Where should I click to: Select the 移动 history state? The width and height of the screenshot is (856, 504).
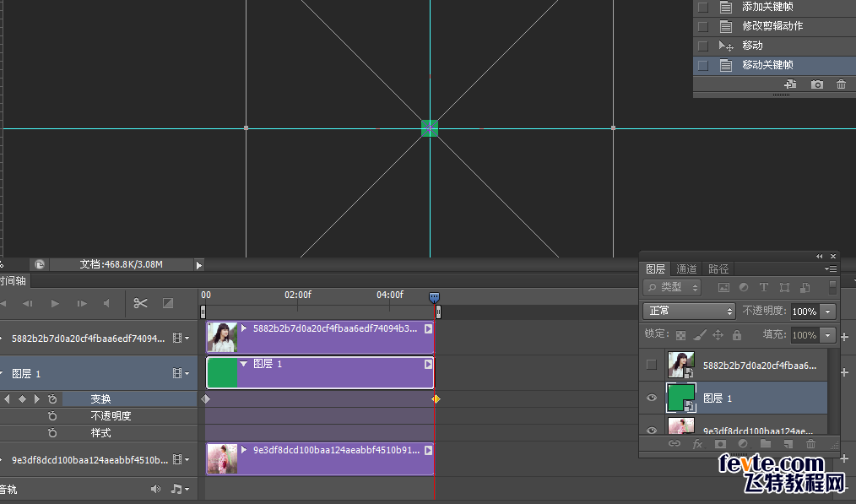[774, 46]
